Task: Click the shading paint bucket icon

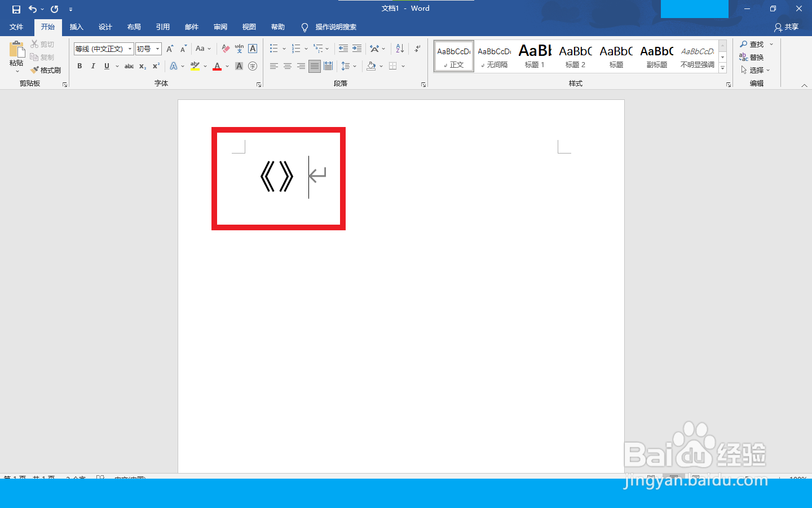Action: pyautogui.click(x=371, y=66)
